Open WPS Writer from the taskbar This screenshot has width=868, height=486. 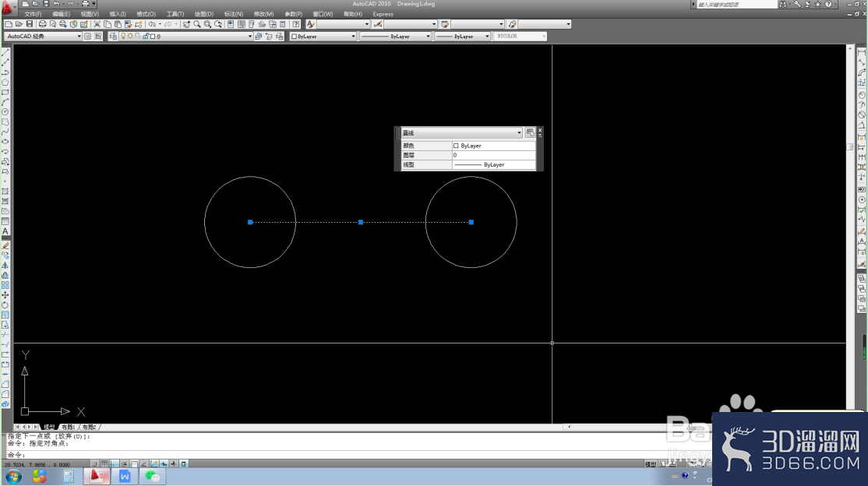click(x=125, y=476)
